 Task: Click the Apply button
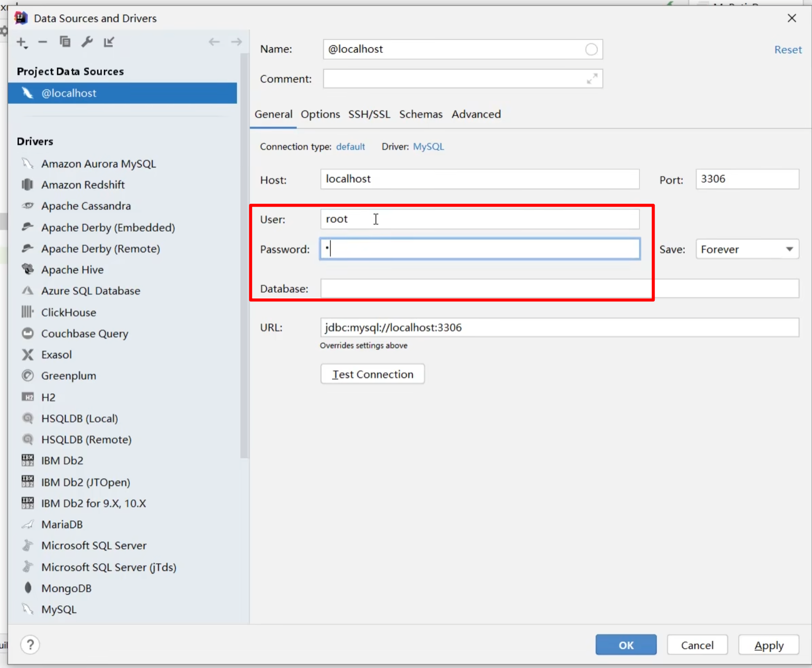tap(769, 645)
